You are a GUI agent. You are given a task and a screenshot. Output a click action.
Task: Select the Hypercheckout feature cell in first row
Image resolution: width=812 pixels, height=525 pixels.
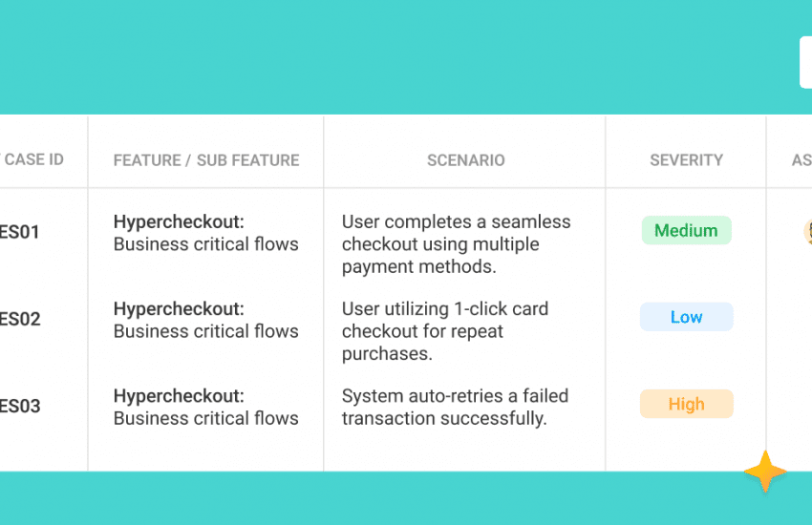click(205, 233)
